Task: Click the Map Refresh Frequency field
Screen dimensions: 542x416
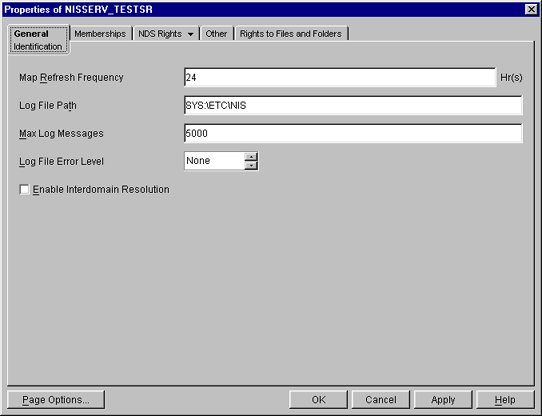Action: click(x=340, y=77)
